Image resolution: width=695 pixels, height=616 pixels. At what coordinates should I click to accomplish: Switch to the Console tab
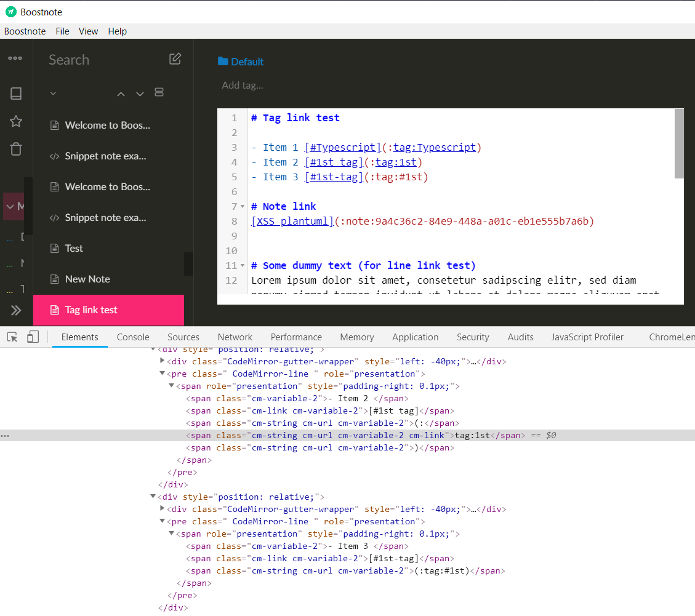[x=133, y=337]
